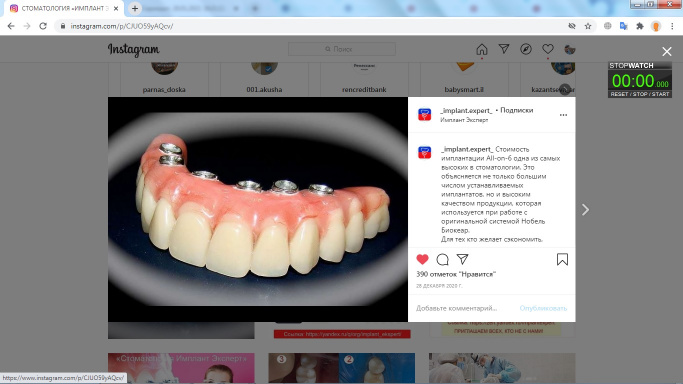Click the 390 likes count
This screenshot has width=683, height=384.
click(x=456, y=274)
